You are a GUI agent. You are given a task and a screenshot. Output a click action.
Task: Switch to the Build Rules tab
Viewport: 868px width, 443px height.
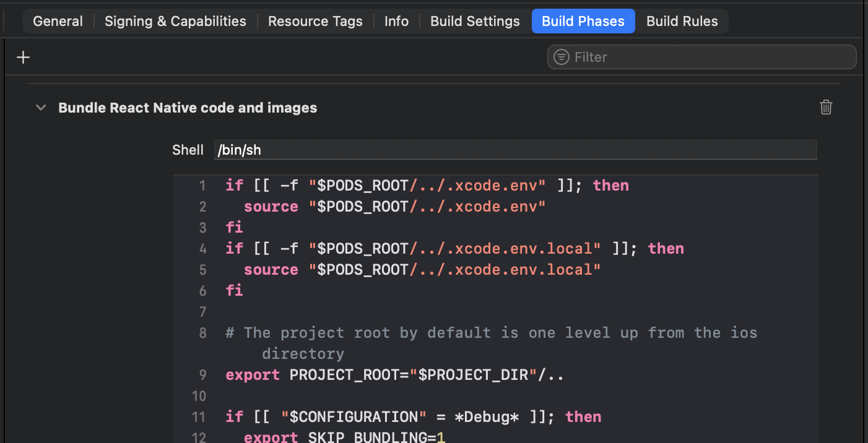coord(682,20)
